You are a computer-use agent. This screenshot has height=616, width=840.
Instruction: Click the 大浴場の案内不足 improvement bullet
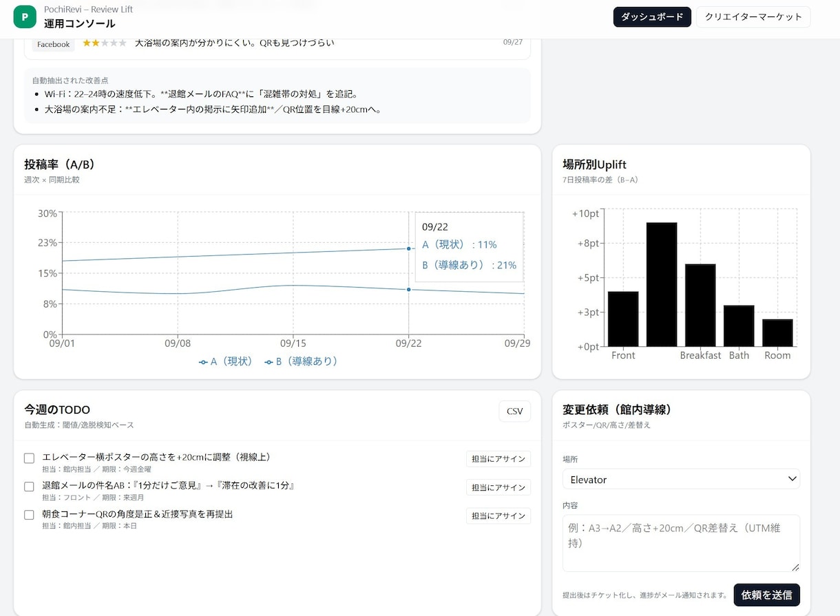(x=213, y=109)
